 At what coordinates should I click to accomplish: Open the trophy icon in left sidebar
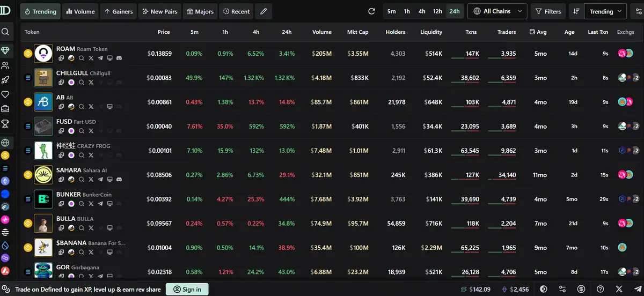coord(5,123)
